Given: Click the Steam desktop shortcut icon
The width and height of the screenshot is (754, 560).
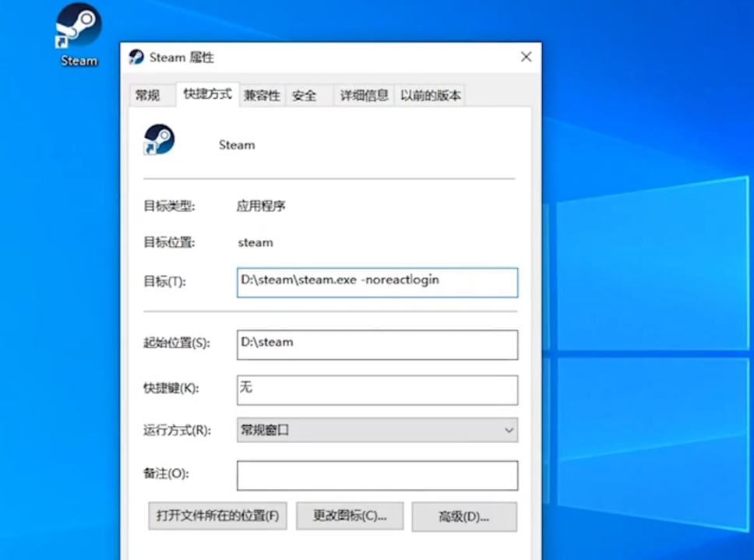Looking at the screenshot, I should [x=79, y=27].
